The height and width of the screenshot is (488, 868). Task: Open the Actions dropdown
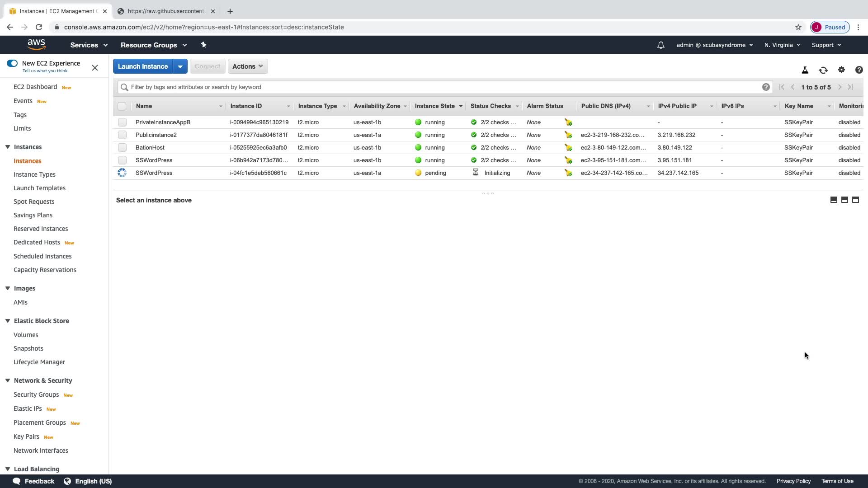tap(247, 66)
